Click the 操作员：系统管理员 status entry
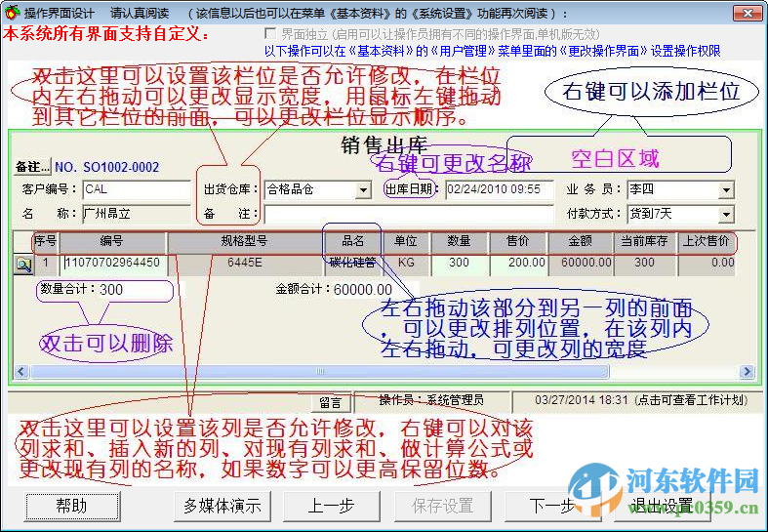 click(x=431, y=401)
